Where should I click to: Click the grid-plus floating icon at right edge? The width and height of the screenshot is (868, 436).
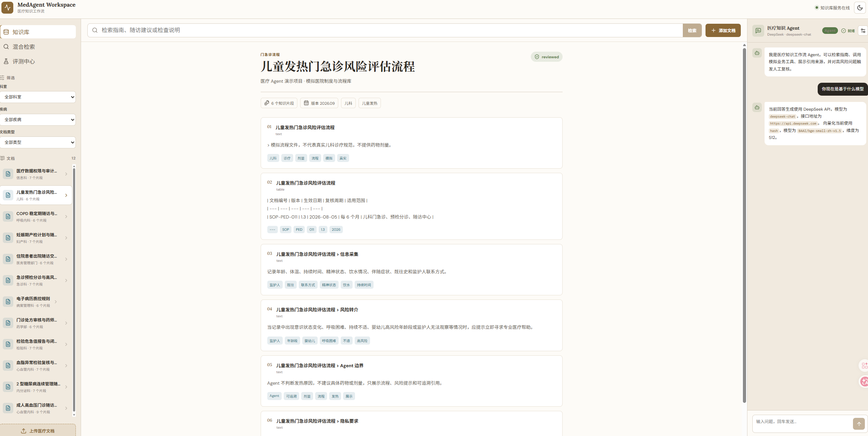click(x=864, y=365)
